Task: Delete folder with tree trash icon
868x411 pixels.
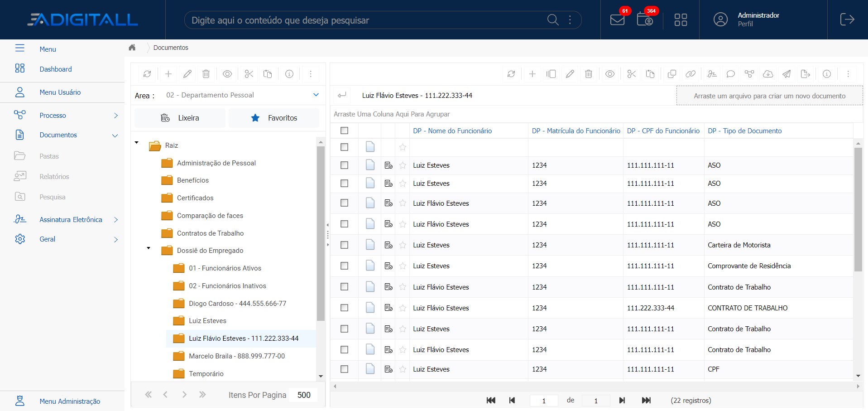Action: 206,74
